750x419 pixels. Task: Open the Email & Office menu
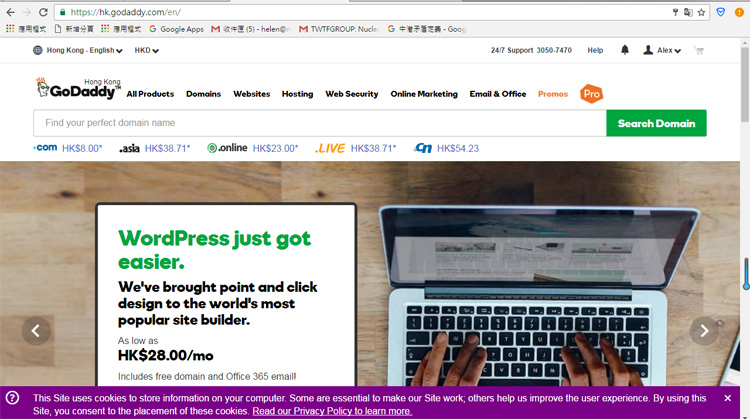click(x=498, y=94)
